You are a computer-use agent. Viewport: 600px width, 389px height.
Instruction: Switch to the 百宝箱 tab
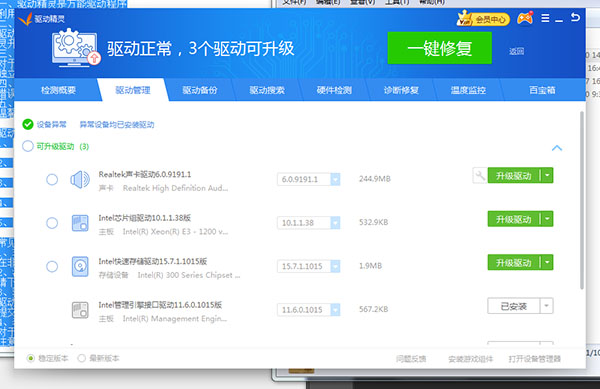[x=542, y=90]
